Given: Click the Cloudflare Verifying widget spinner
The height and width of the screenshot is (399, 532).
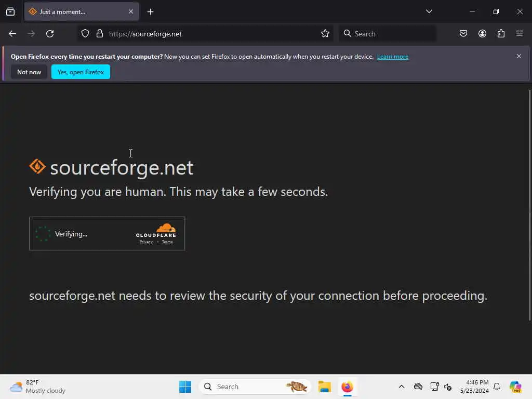Looking at the screenshot, I should pos(43,234).
